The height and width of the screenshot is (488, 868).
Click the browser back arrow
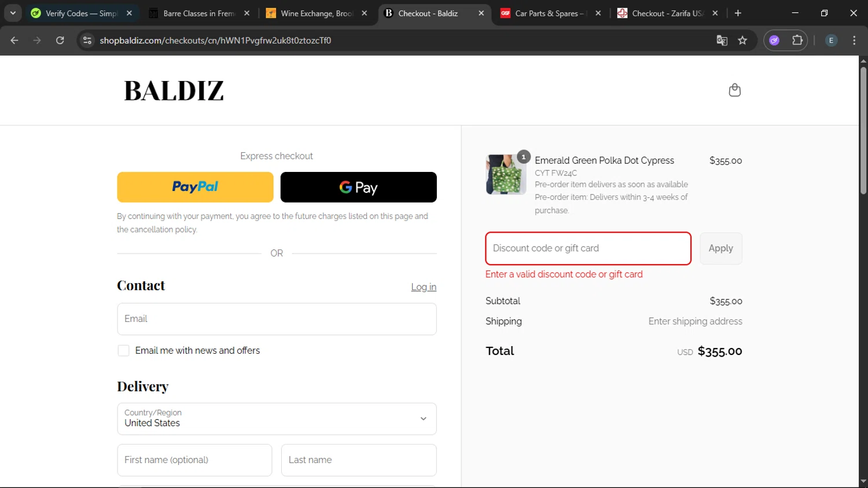[14, 41]
